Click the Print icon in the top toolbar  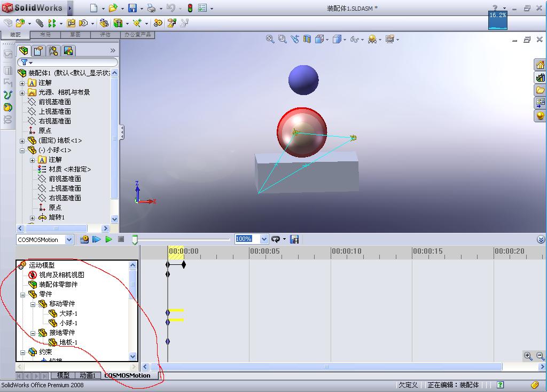point(151,7)
